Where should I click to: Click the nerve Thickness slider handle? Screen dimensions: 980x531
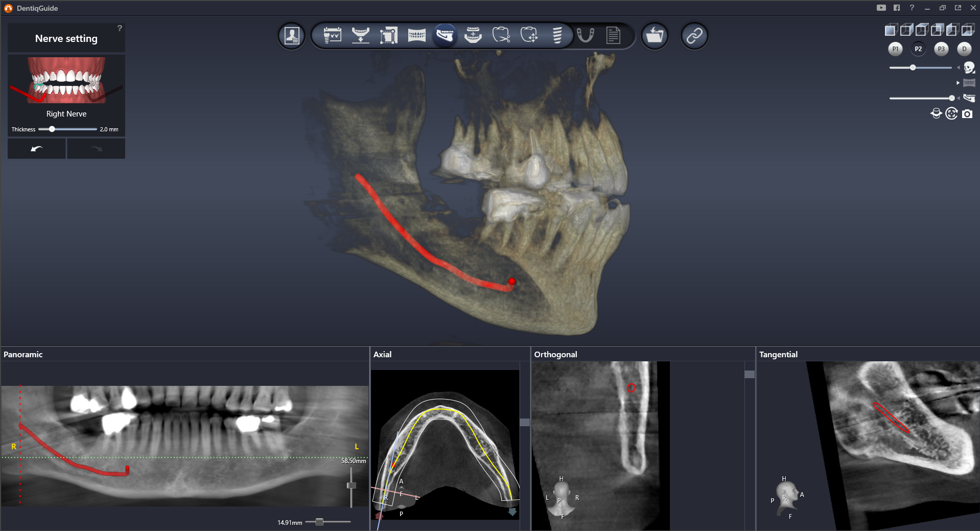coord(52,129)
